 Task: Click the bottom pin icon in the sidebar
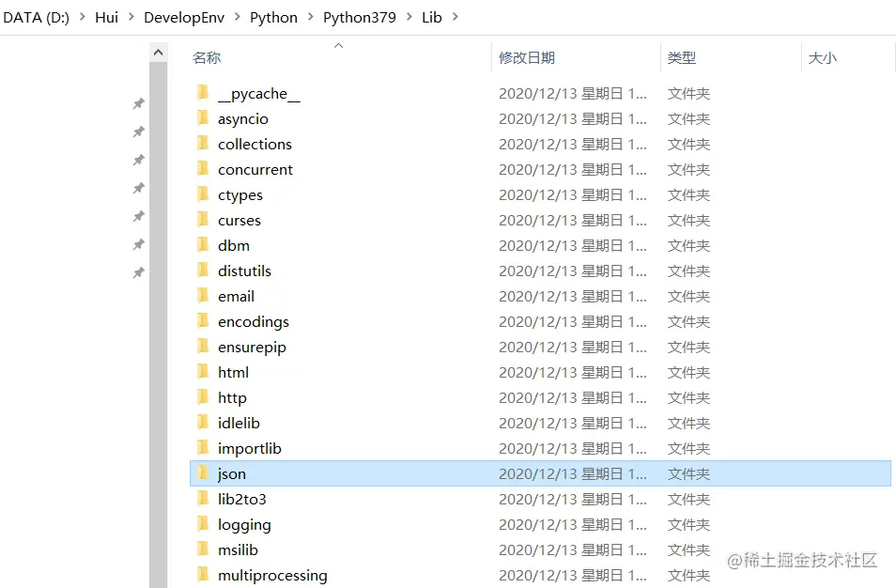coord(138,272)
